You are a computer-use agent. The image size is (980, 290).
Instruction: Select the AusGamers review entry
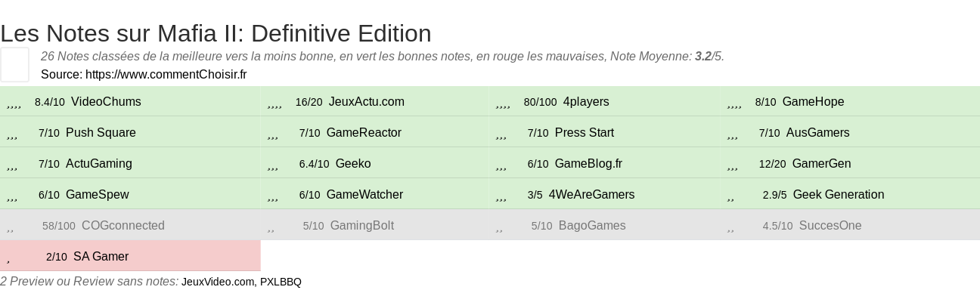(x=848, y=133)
